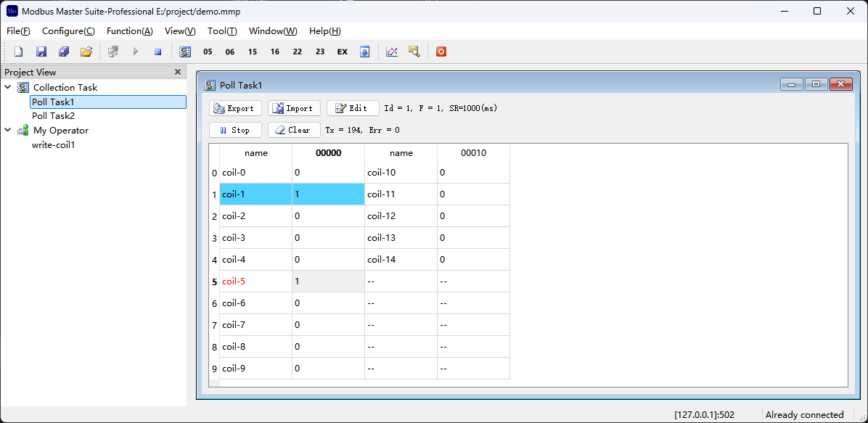Select the value cell beside coil-1
The image size is (868, 423).
[x=328, y=194]
